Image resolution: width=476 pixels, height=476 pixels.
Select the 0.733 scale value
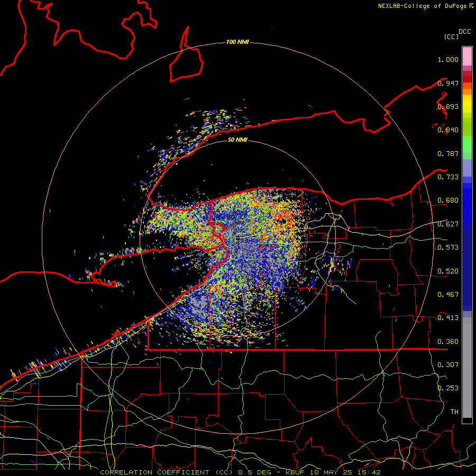tap(448, 177)
